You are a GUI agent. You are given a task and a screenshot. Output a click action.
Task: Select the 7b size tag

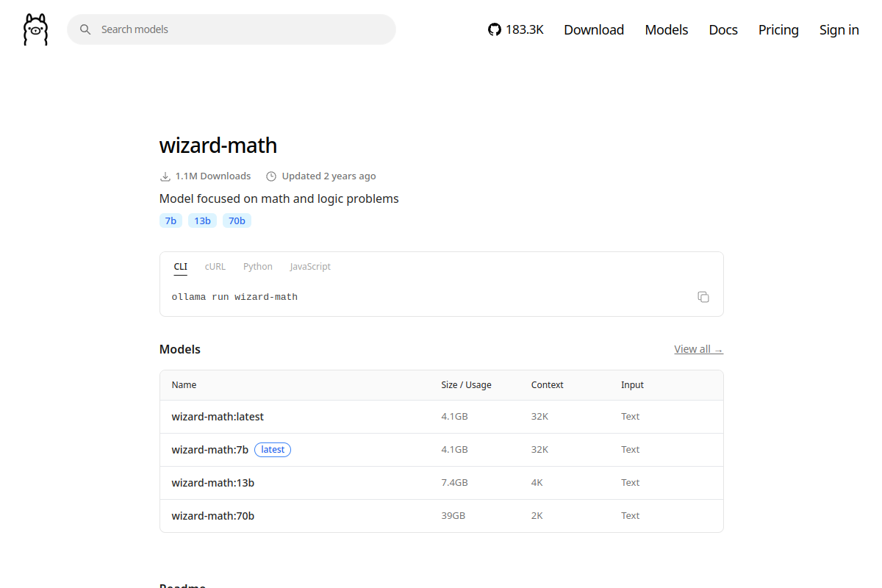171,220
